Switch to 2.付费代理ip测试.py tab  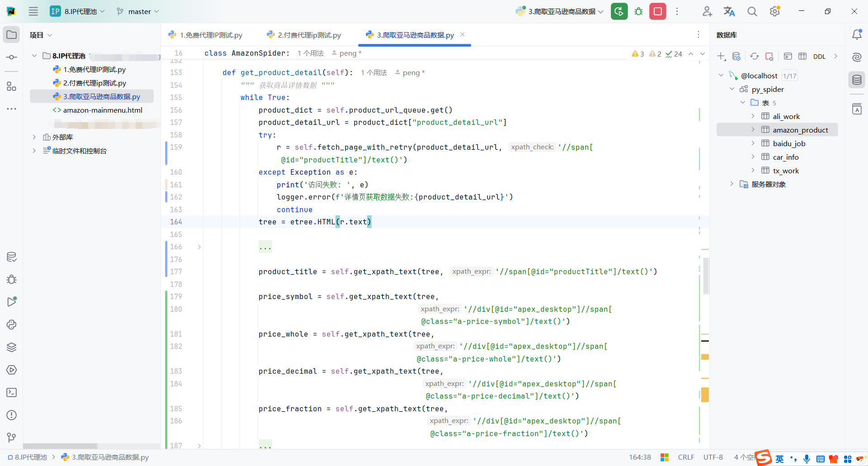tap(304, 35)
